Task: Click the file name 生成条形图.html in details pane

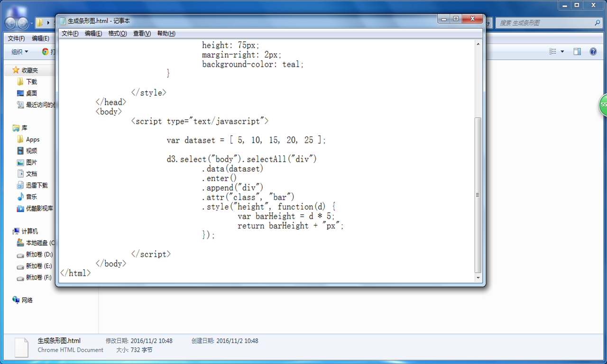Action: coord(59,341)
